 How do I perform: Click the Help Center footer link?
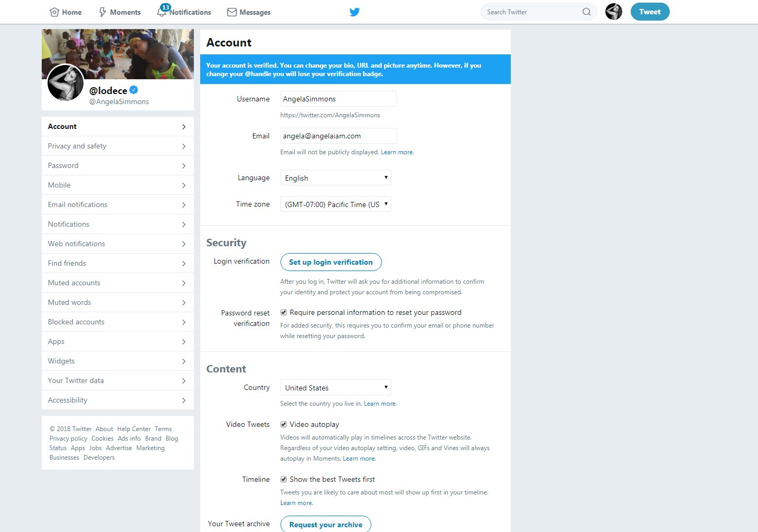click(x=134, y=429)
